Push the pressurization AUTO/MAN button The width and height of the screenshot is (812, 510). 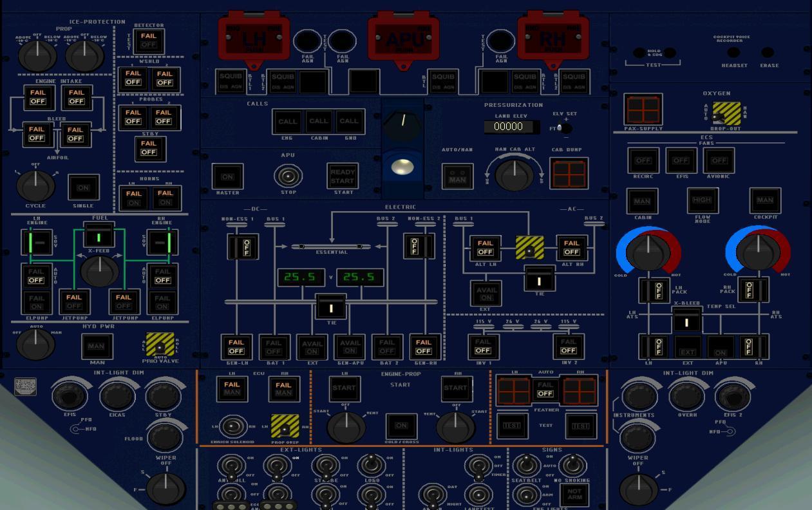(x=458, y=176)
